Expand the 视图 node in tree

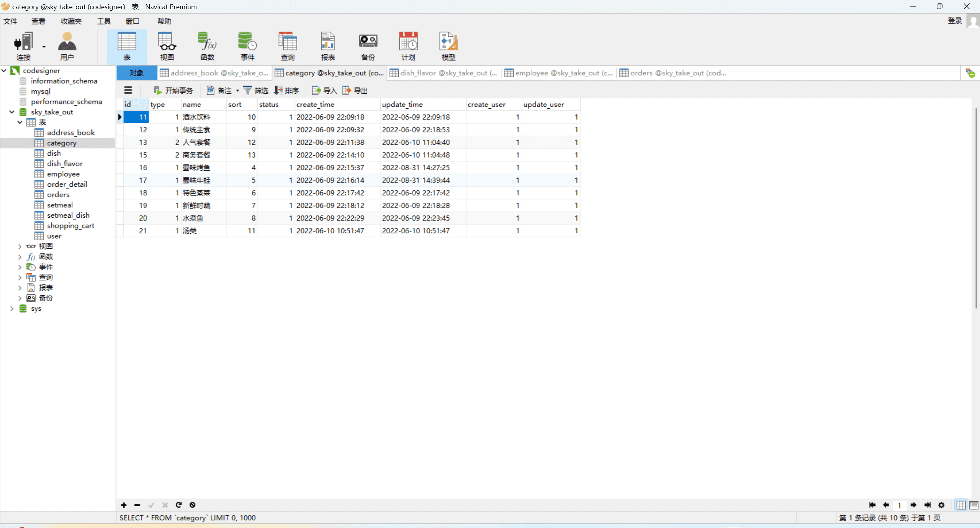pyautogui.click(x=20, y=246)
